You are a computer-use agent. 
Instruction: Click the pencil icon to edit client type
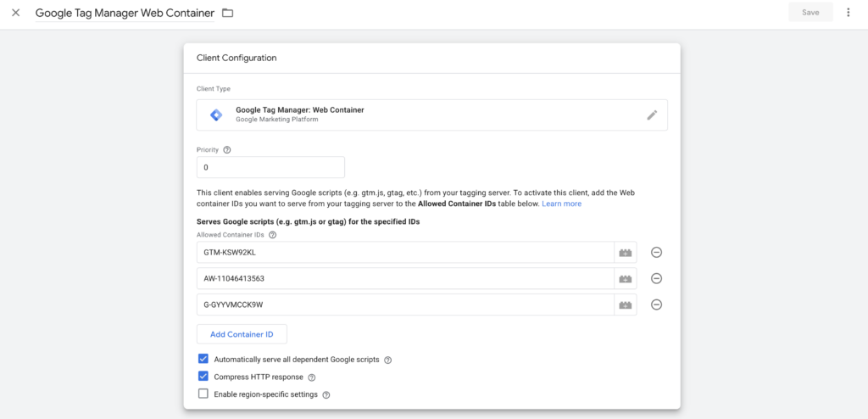(x=652, y=115)
